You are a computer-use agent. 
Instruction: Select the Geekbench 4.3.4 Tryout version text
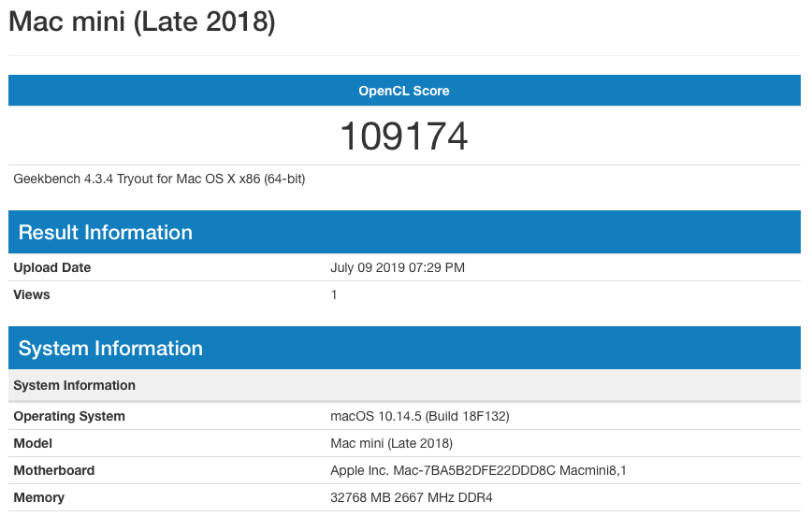tap(159, 179)
